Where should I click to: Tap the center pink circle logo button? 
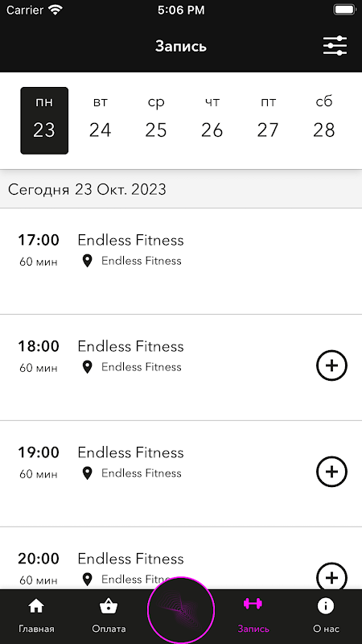pos(181,610)
